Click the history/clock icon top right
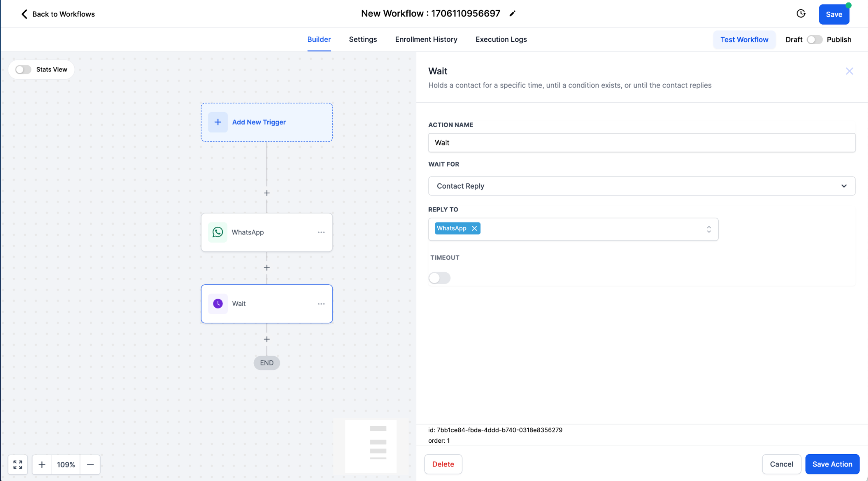The image size is (868, 481). pyautogui.click(x=801, y=14)
